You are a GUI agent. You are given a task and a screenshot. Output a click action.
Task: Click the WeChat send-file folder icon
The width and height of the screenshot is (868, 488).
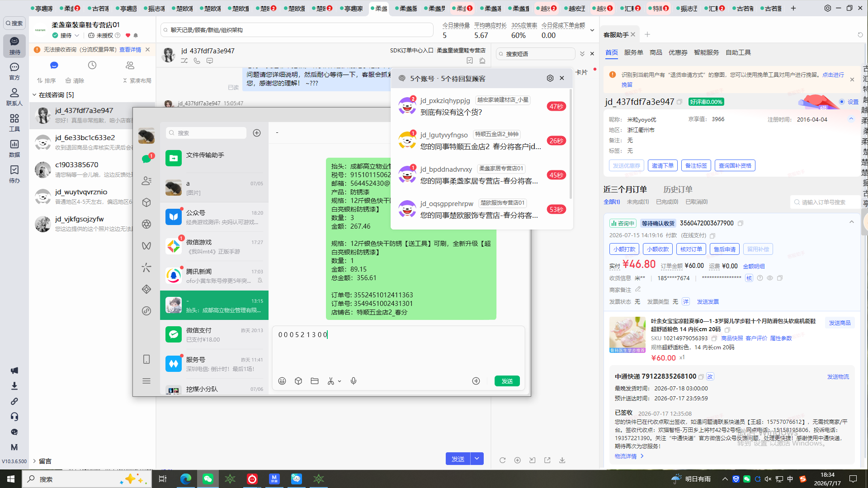315,381
